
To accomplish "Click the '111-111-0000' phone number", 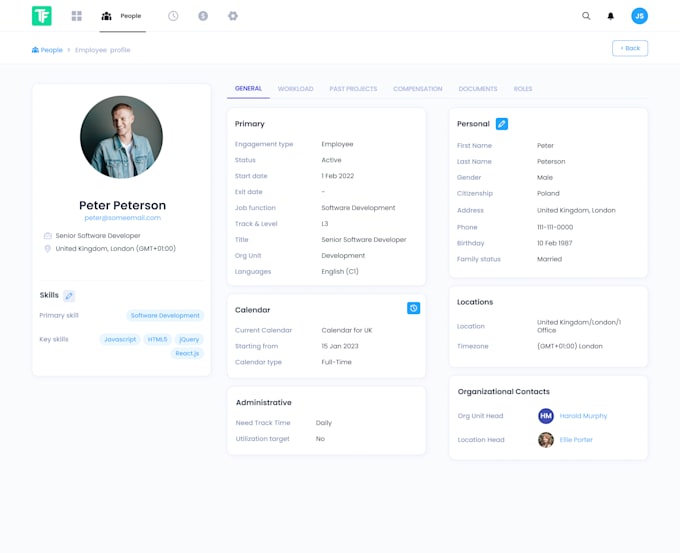I will click(555, 227).
